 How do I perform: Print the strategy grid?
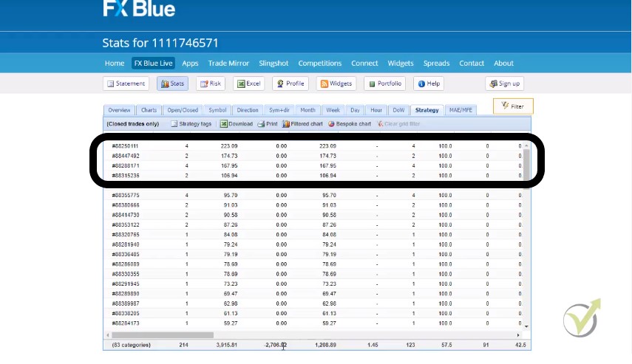(268, 124)
